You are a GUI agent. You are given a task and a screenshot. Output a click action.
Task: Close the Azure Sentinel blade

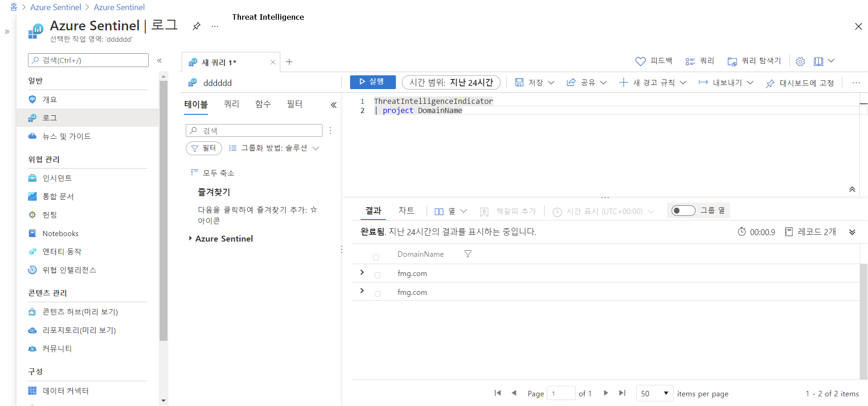pos(858,26)
